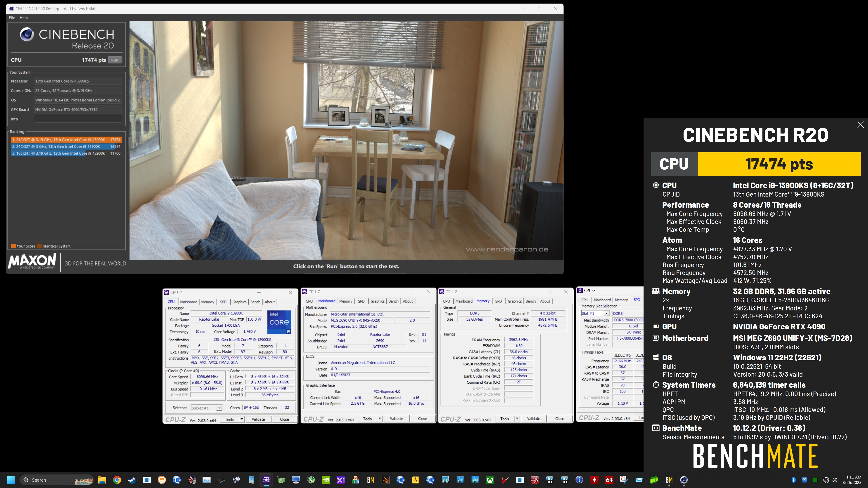
Task: Launch EVGA Precision X1 from the taskbar
Action: click(341, 480)
